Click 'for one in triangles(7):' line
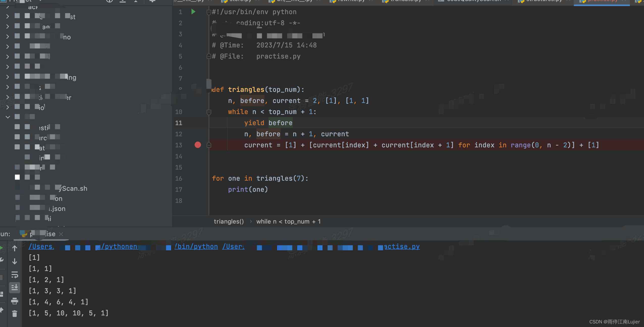This screenshot has width=644, height=327. 260,178
